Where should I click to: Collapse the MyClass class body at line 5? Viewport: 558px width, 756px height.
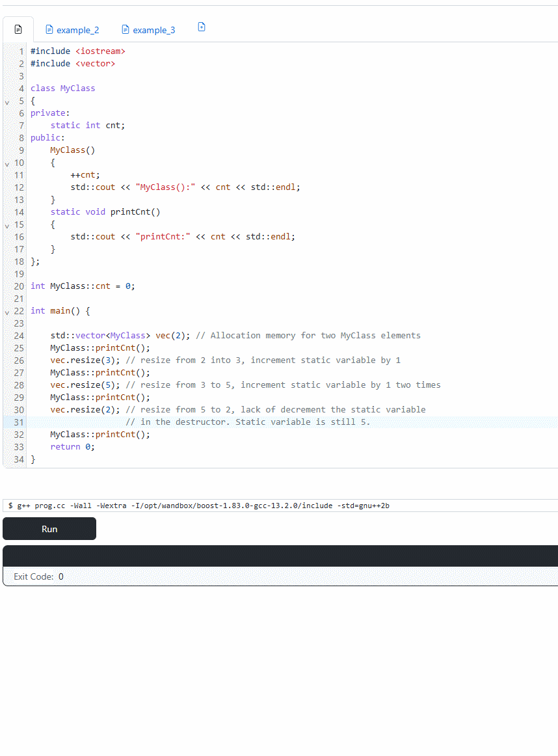pos(7,101)
